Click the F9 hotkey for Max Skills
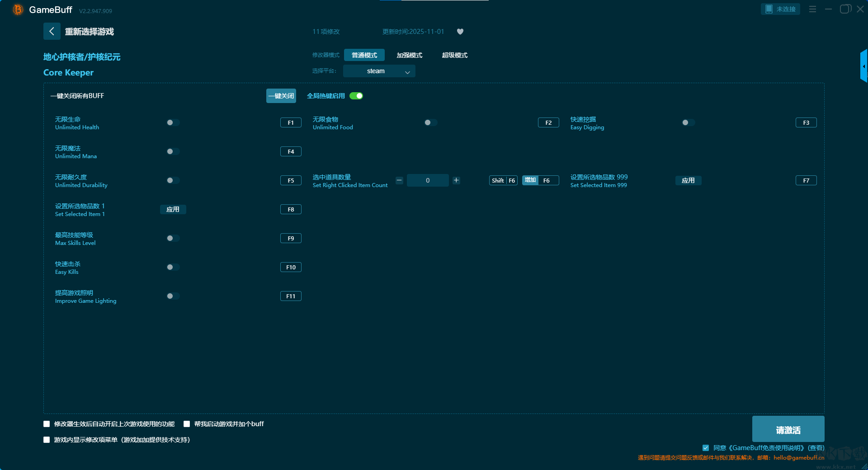 (x=291, y=238)
